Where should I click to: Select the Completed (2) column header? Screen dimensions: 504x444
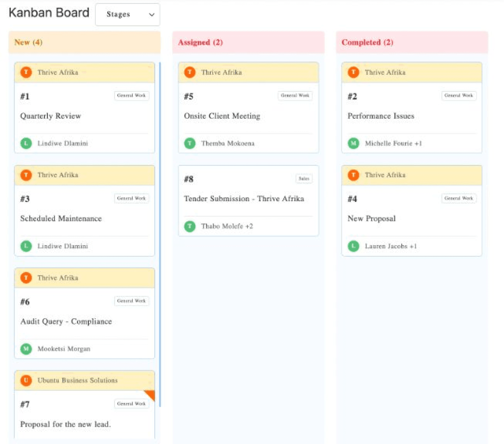pyautogui.click(x=367, y=42)
